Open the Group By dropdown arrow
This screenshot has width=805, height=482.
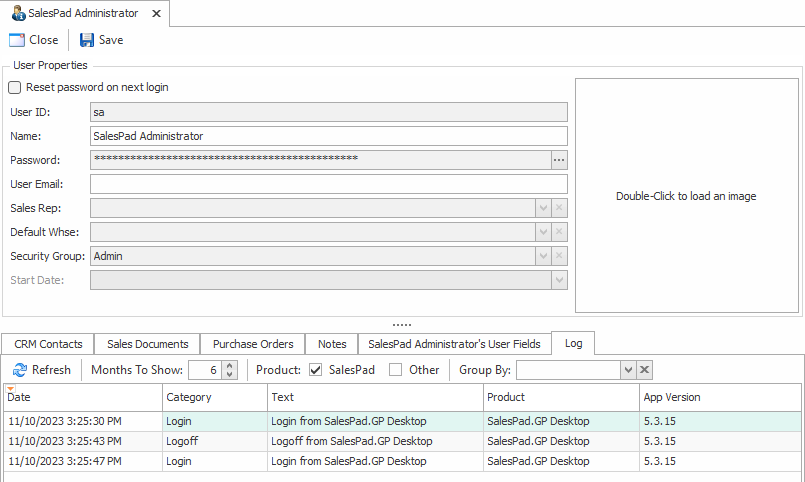[x=628, y=370]
